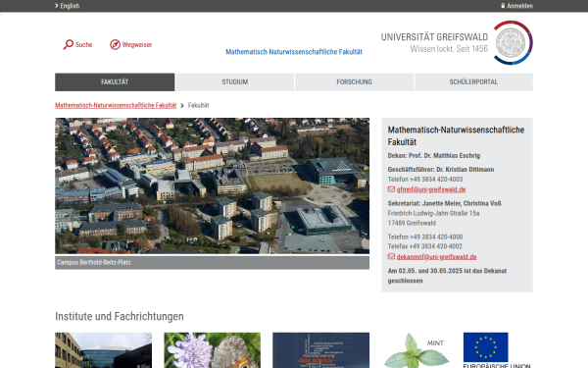
Task: Click the search magnifier icon
Action: coord(69,44)
